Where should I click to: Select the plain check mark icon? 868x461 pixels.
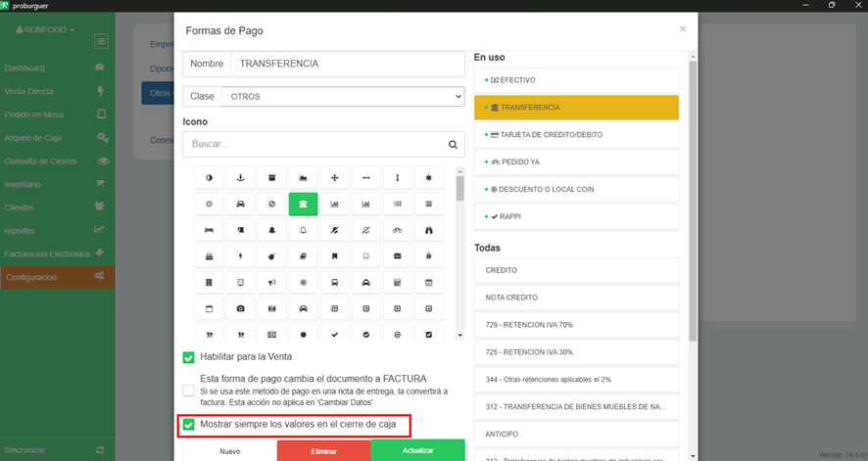coord(334,335)
